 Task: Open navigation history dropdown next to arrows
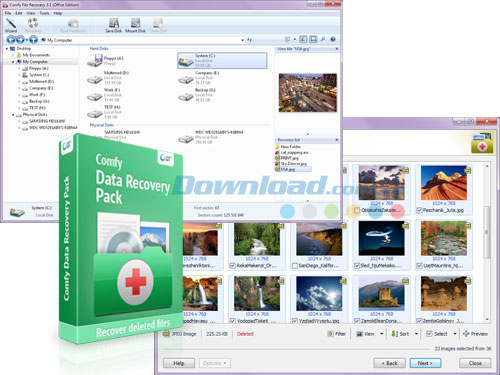pyautogui.click(x=26, y=40)
